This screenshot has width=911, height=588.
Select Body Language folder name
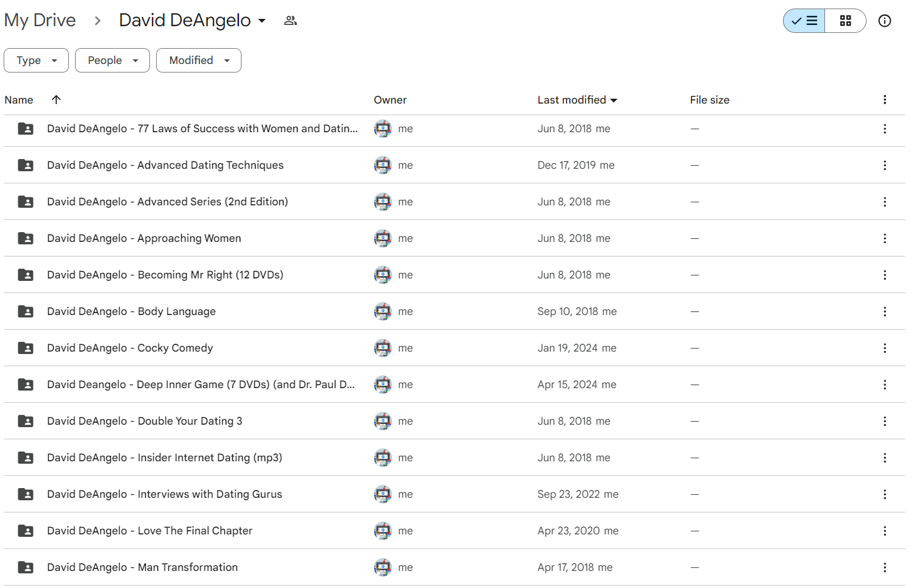131,311
